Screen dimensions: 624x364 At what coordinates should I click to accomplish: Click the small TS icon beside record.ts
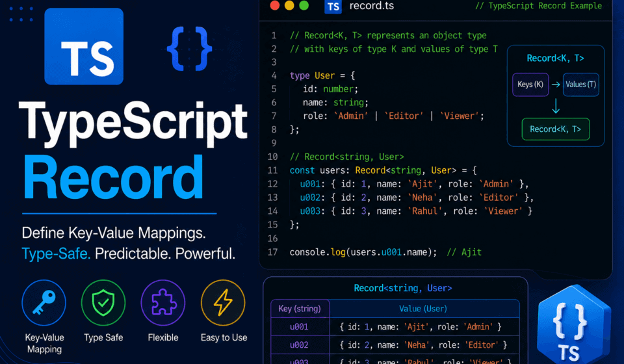click(x=333, y=6)
